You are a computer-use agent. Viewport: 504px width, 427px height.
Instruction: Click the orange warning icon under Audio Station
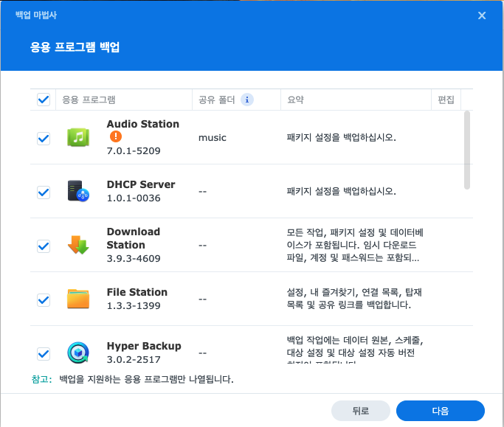pos(116,136)
